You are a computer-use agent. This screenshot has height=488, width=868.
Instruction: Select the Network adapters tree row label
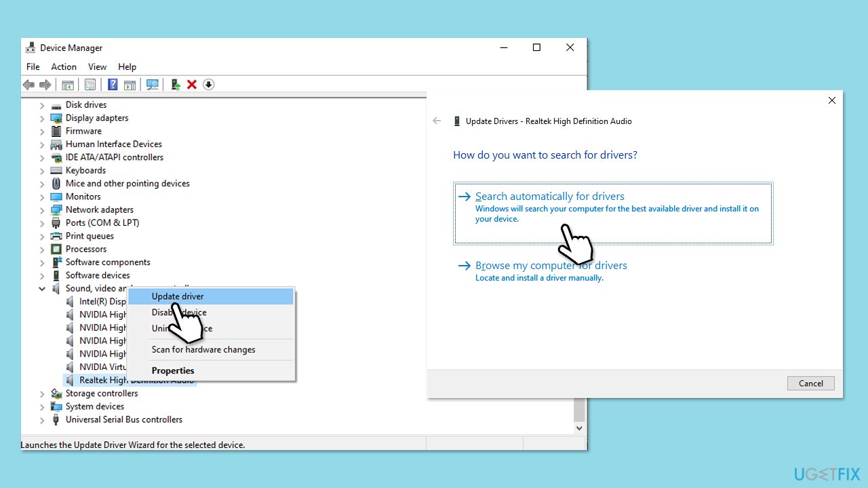[x=100, y=209]
